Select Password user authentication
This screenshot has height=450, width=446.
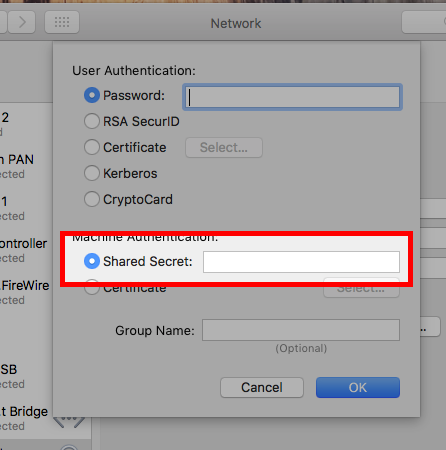[x=92, y=95]
